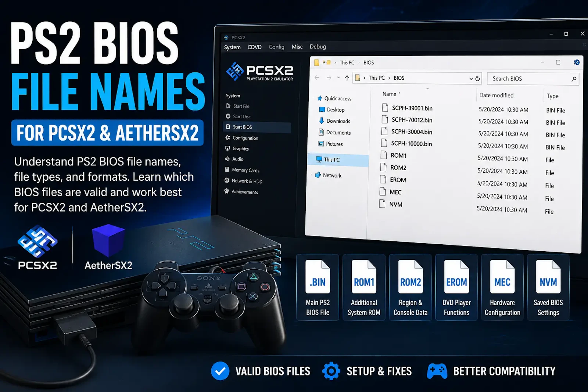
Task: Click the Search BIOS field
Action: pos(533,79)
